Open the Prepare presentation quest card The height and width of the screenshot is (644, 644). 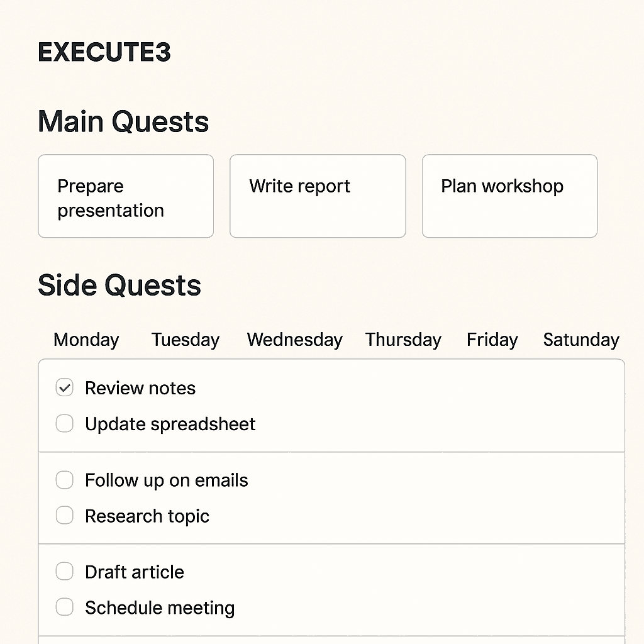126,196
